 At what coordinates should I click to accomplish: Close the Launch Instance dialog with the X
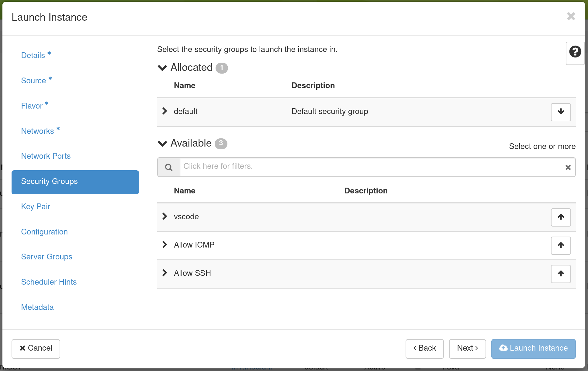pyautogui.click(x=571, y=16)
